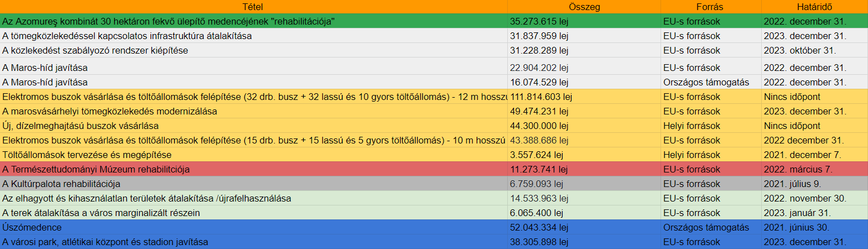Click the Összeg column header

(x=584, y=7)
